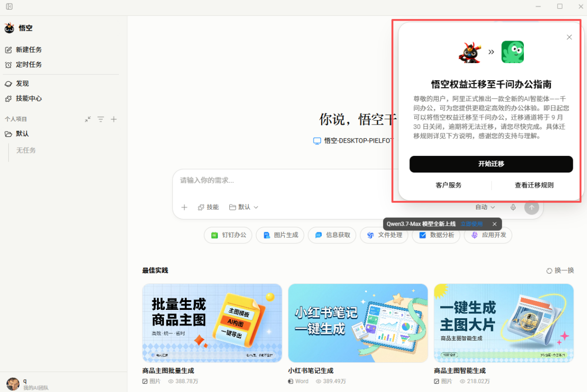Screen dimensions: 587x392
Task: Click the 无任务 text under 默认
Action: [26, 151]
